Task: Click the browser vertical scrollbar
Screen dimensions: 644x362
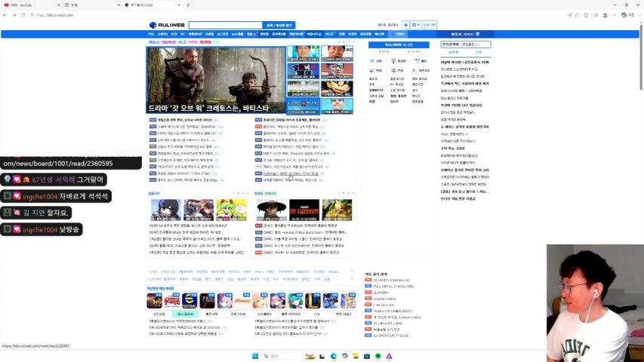Action: 641,57
